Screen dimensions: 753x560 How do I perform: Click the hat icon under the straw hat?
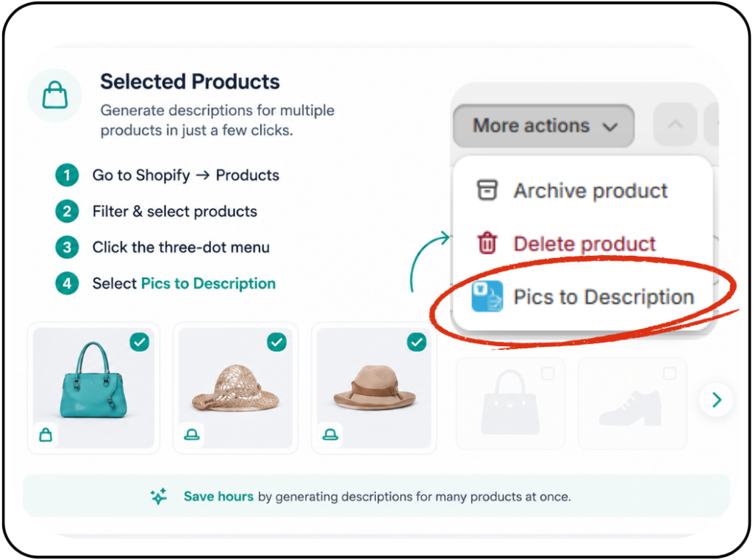click(x=192, y=435)
